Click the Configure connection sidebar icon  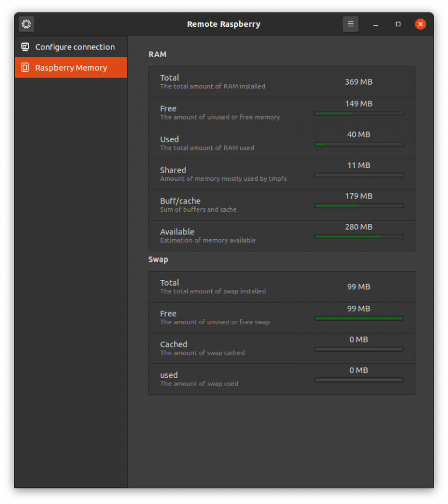tap(25, 47)
